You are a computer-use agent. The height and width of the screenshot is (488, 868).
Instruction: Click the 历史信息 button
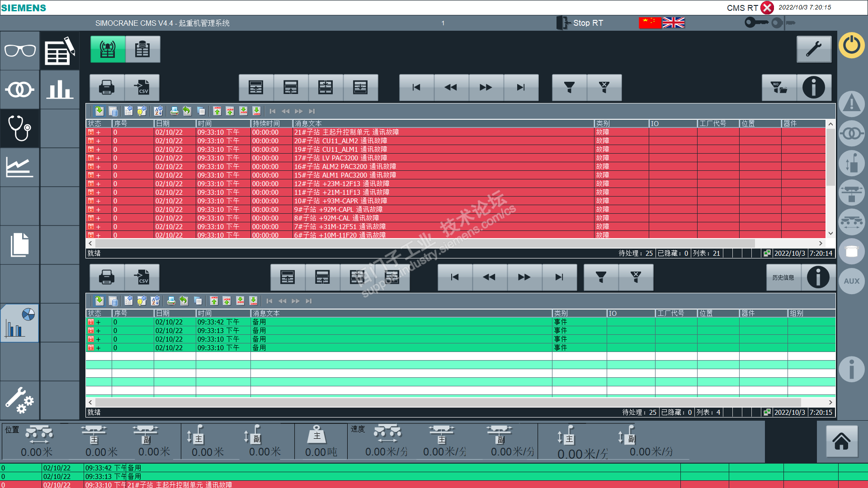(x=783, y=277)
